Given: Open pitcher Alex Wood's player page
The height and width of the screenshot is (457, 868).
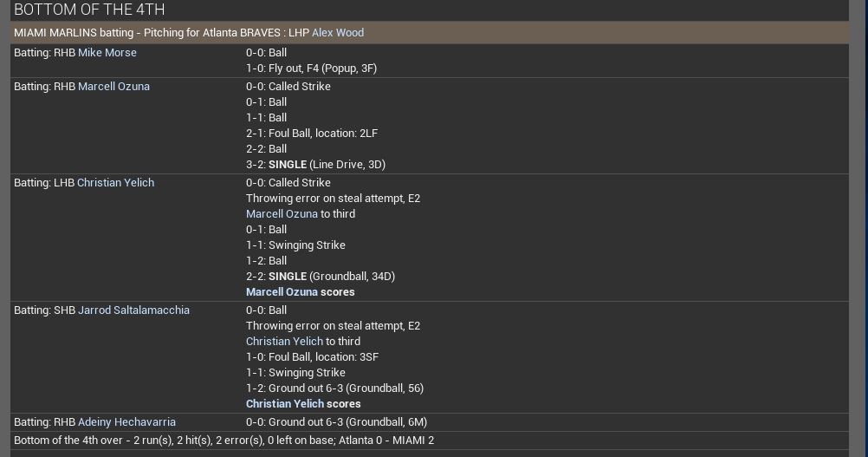Looking at the screenshot, I should coord(338,33).
